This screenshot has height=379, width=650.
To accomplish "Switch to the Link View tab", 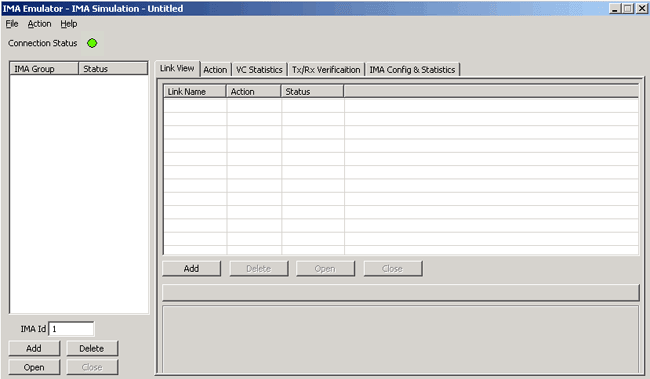I will coord(177,68).
